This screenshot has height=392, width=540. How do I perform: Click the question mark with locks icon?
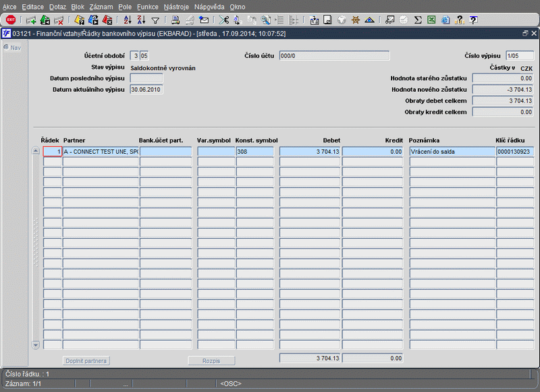460,20
